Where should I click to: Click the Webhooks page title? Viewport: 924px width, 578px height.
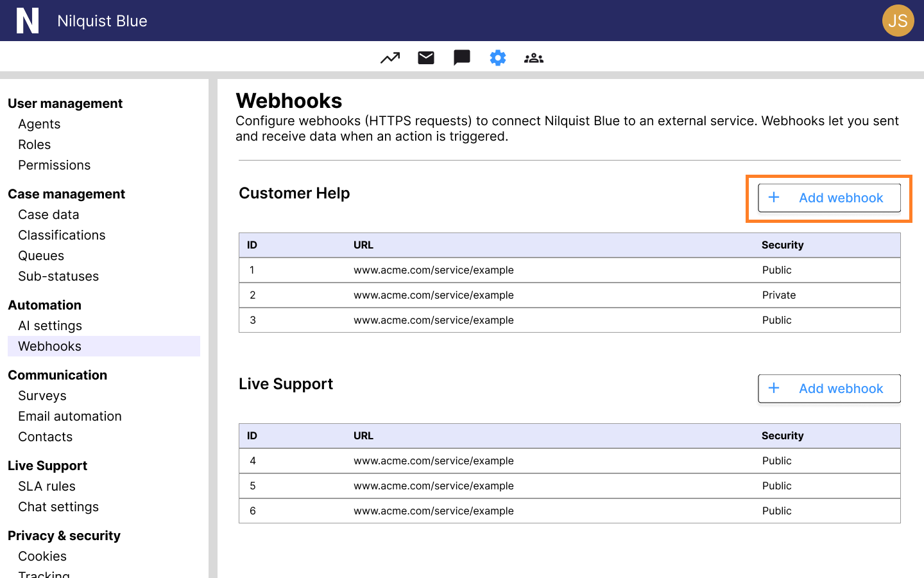click(x=289, y=101)
